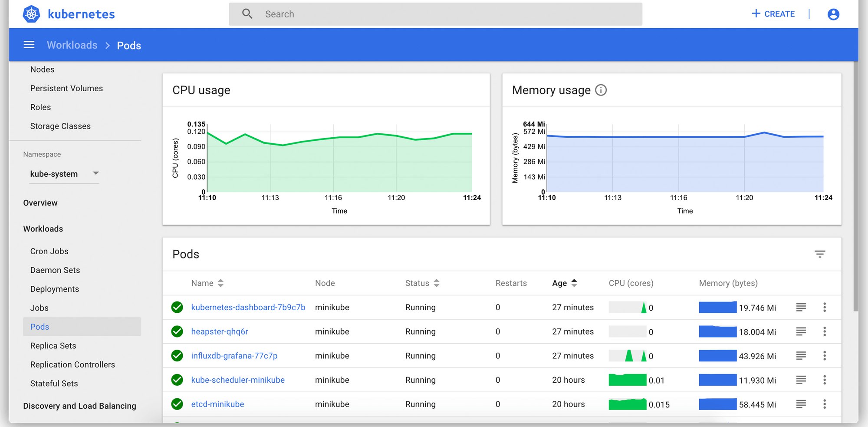Click the kubernetes brand name
This screenshot has width=868, height=427.
click(x=81, y=14)
